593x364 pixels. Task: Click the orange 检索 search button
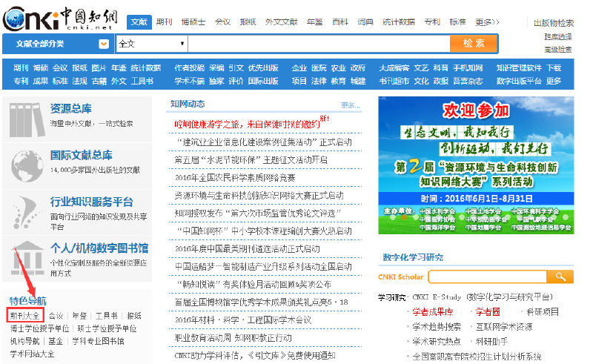tap(474, 44)
